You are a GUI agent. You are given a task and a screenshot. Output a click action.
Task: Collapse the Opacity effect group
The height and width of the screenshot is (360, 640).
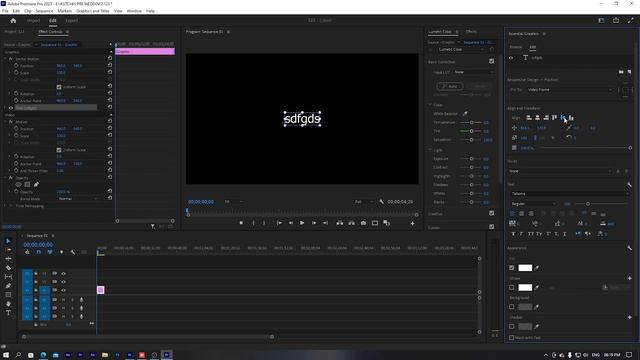[6, 178]
